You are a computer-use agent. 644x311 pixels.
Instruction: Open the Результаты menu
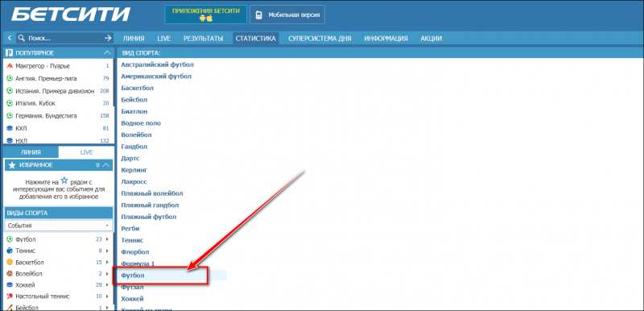click(204, 39)
